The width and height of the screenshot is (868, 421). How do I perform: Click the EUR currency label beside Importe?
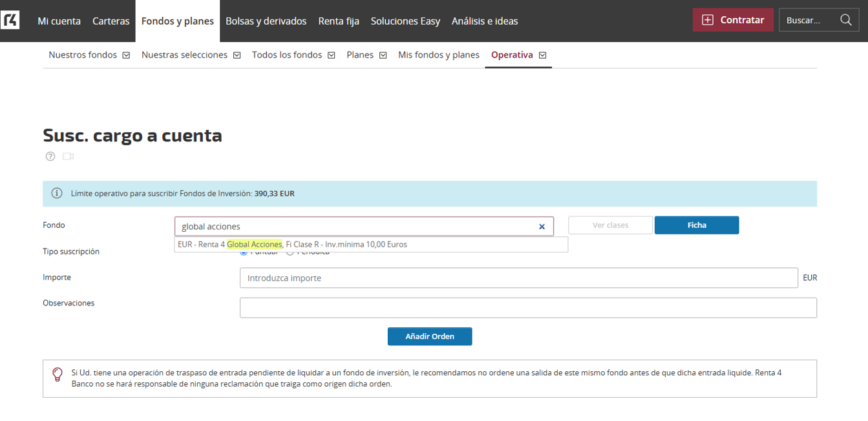810,278
